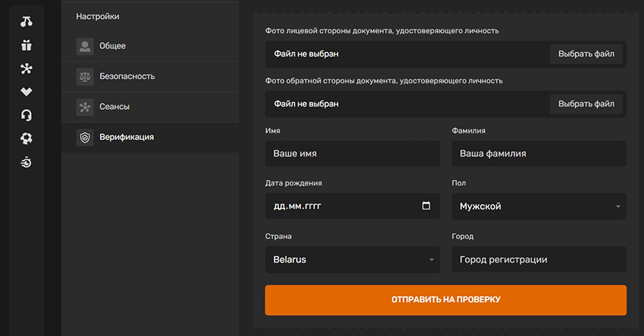Click the shield icon next to Верификация
Screen dimensions: 644x336
[85, 138]
